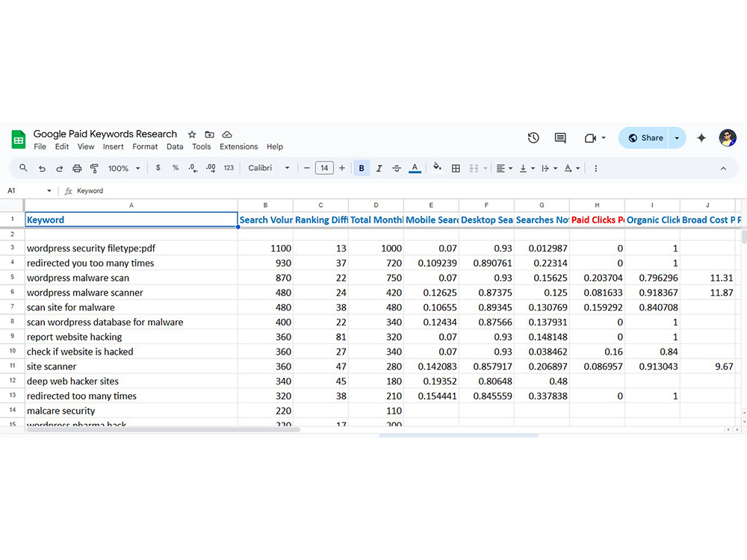Open the Google account avatar
The image size is (747, 560).
(728, 138)
